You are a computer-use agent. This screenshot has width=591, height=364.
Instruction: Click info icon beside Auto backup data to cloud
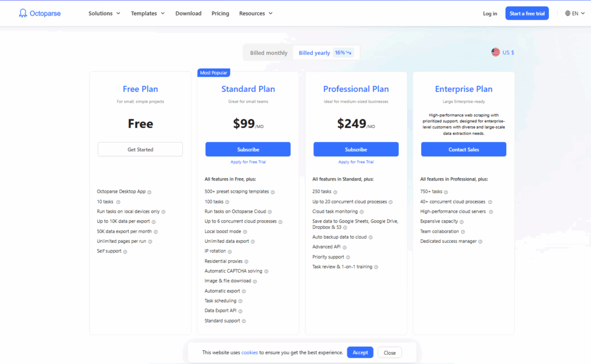pos(371,238)
